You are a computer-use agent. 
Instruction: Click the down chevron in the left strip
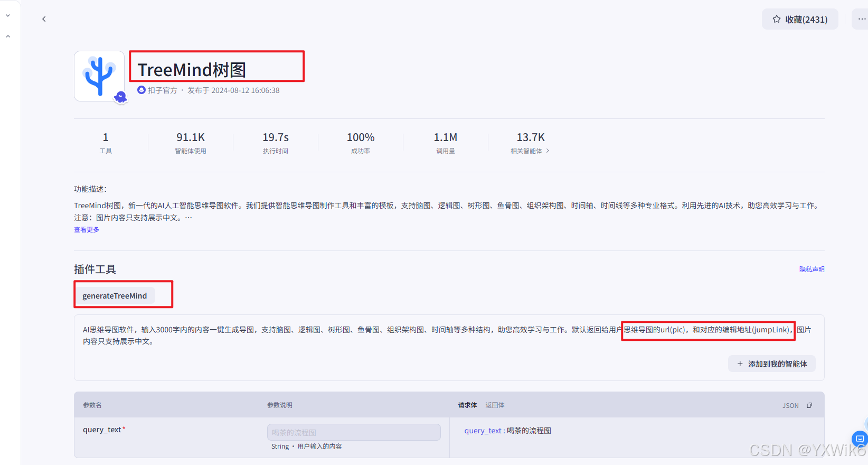point(8,16)
